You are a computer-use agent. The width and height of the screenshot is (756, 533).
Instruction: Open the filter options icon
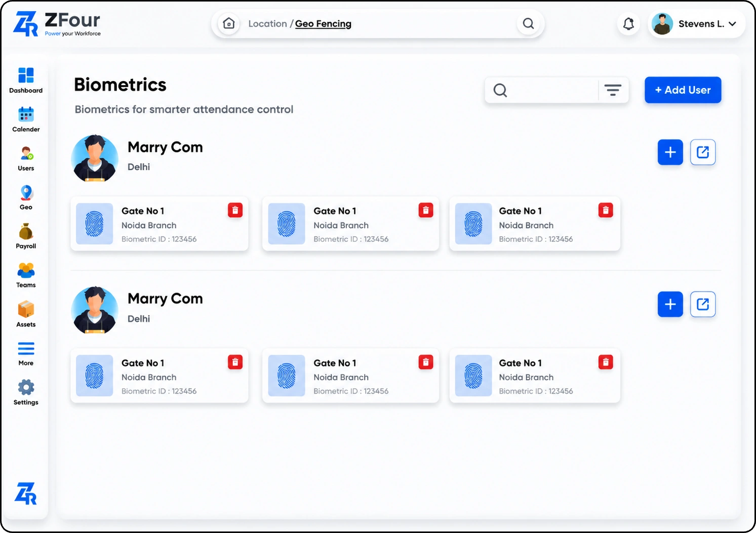[613, 90]
